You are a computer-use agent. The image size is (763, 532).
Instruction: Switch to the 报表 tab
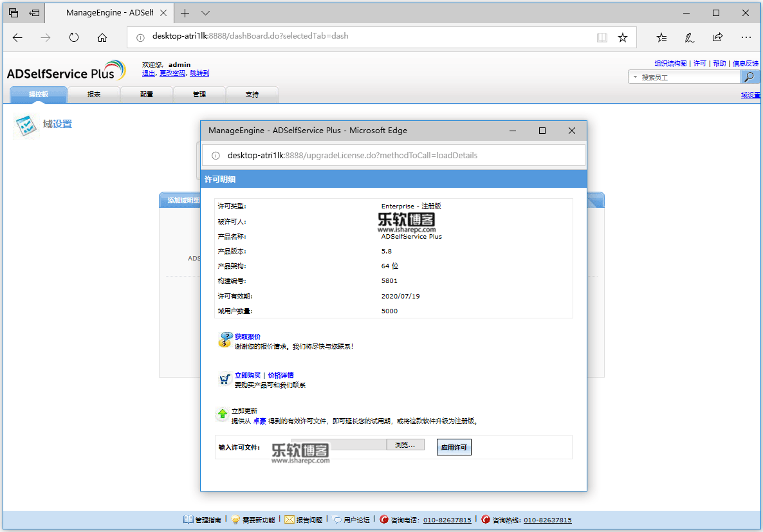(94, 95)
